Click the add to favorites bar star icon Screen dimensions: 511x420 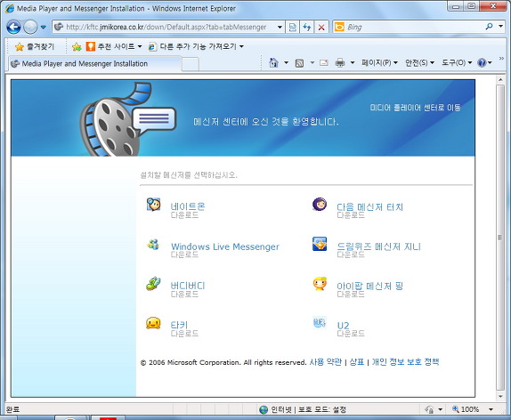(x=77, y=46)
